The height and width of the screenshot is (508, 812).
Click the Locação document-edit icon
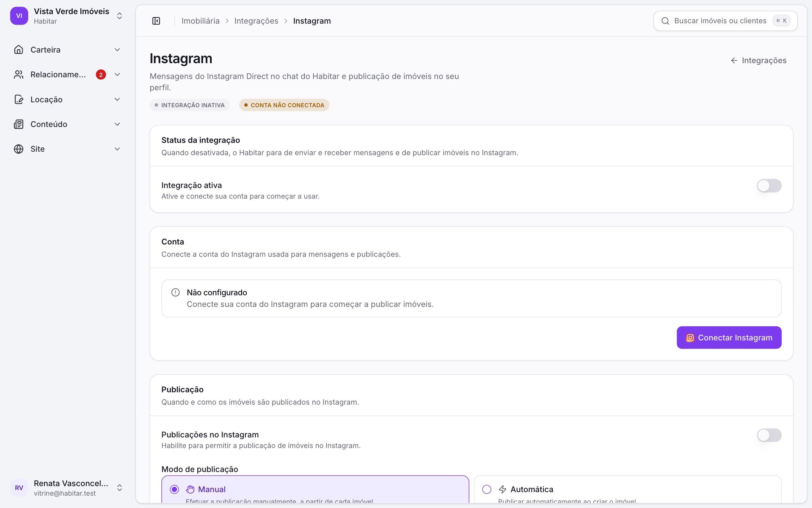click(19, 99)
